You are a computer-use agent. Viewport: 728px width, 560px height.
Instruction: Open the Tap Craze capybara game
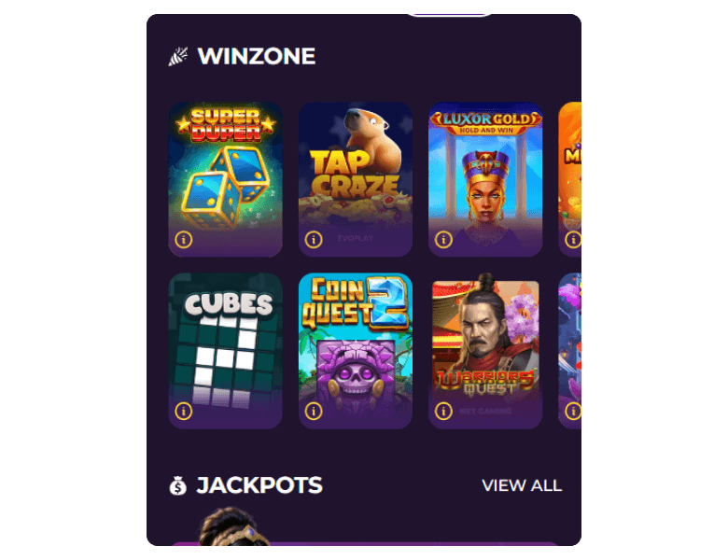coord(356,179)
